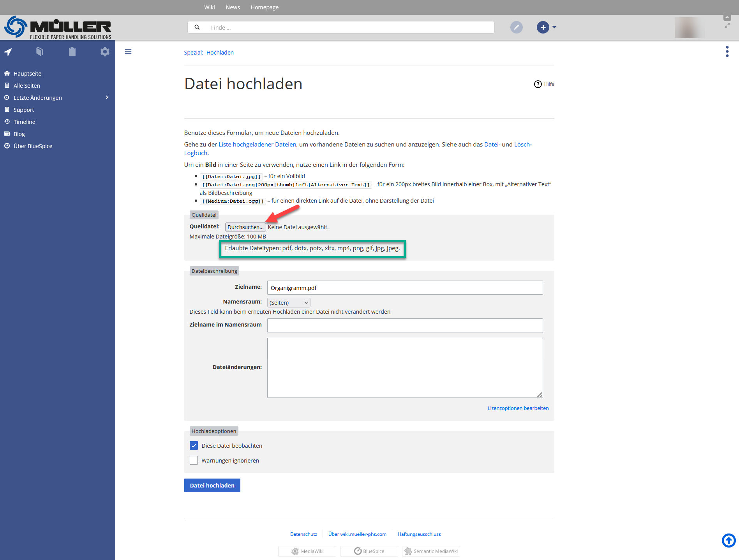Viewport: 739px width, 560px height.
Task: Open dropdown arrow next to plus button
Action: [x=554, y=27]
